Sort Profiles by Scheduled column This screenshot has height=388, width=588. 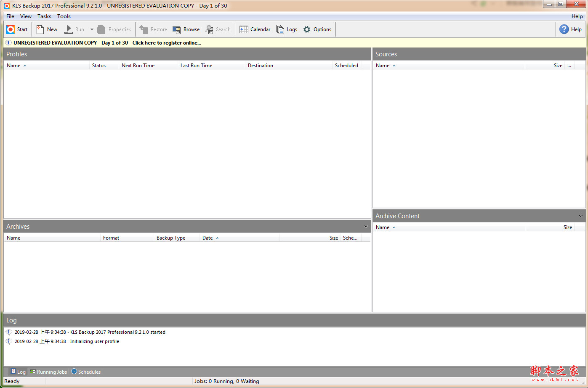click(347, 66)
